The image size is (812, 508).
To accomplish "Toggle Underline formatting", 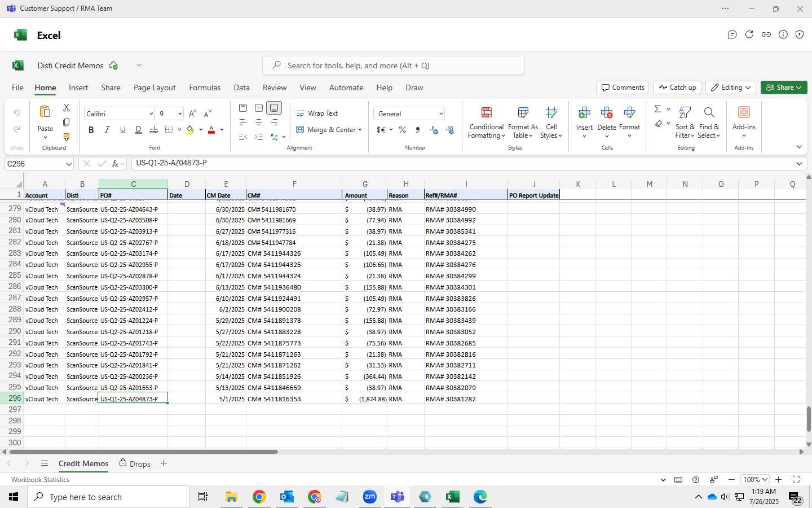I will [122, 130].
